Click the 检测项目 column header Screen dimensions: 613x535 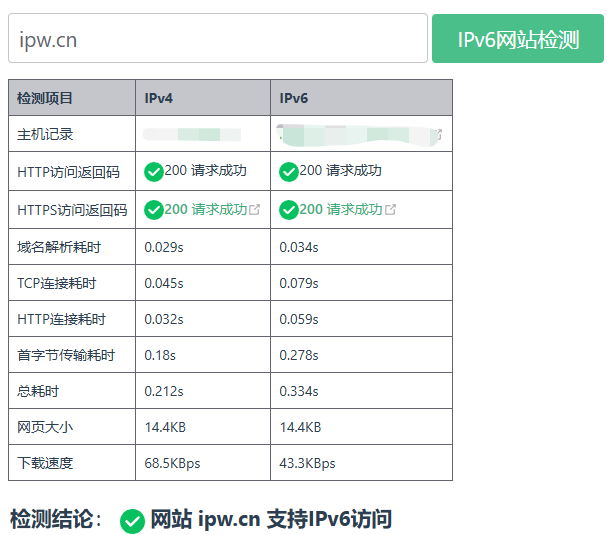pyautogui.click(x=45, y=98)
